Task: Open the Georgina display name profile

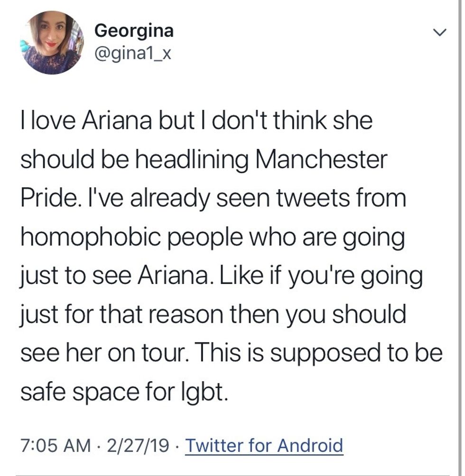Action: click(x=134, y=31)
